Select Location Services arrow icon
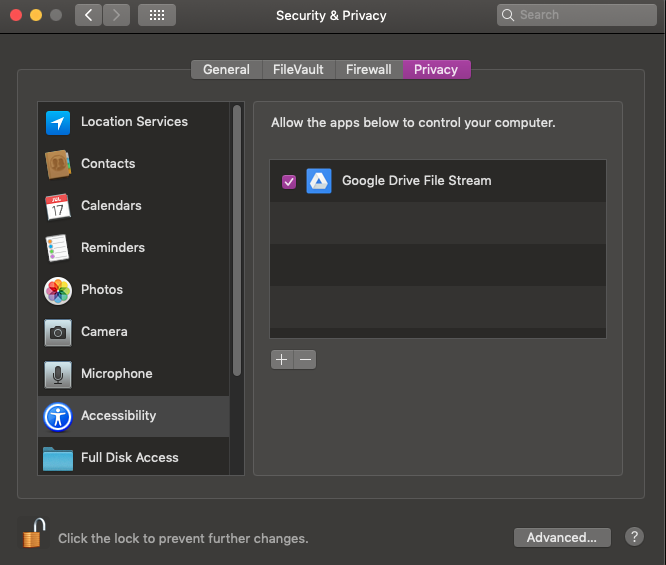This screenshot has height=565, width=666. pos(58,122)
